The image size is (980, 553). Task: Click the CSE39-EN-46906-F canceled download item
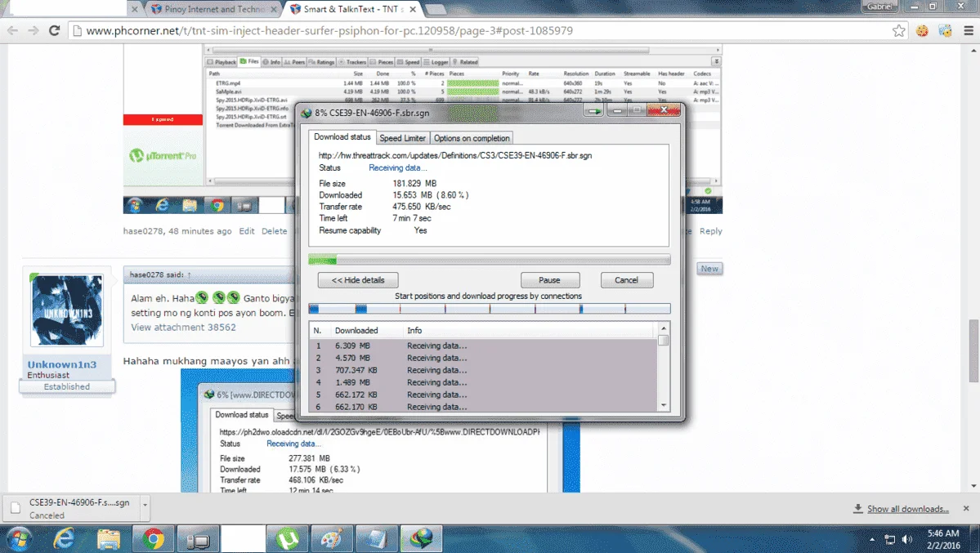(72, 509)
